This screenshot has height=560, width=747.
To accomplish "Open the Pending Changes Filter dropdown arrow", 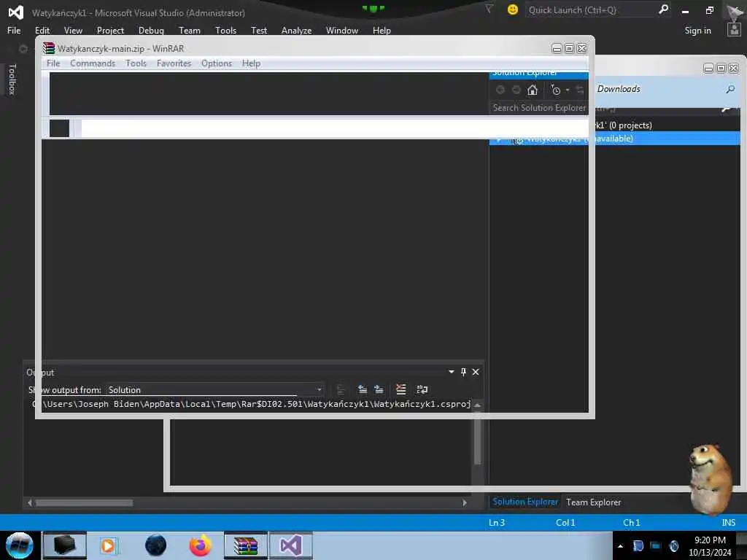I will click(x=568, y=90).
